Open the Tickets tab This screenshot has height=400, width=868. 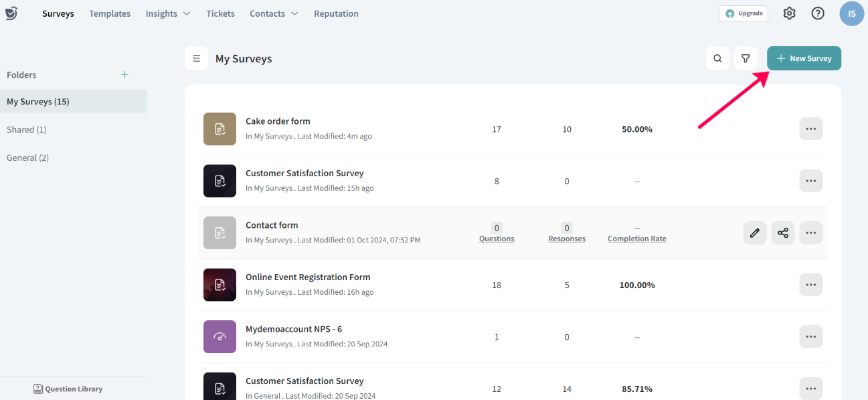click(220, 13)
